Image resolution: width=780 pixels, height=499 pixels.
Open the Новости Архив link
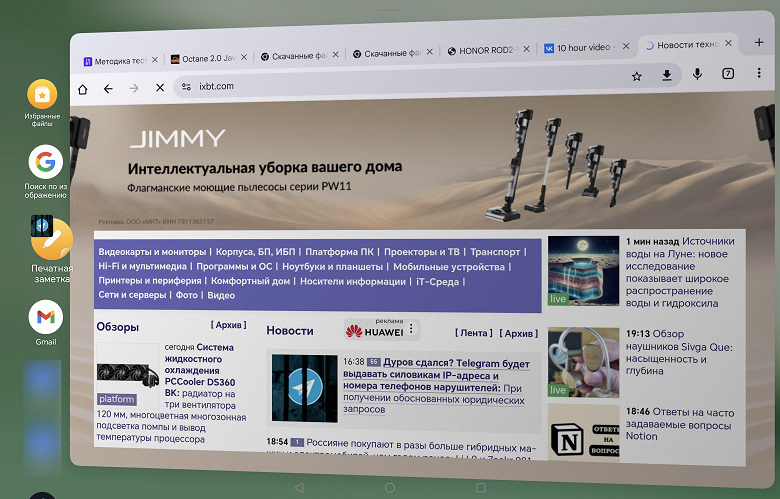tap(518, 333)
